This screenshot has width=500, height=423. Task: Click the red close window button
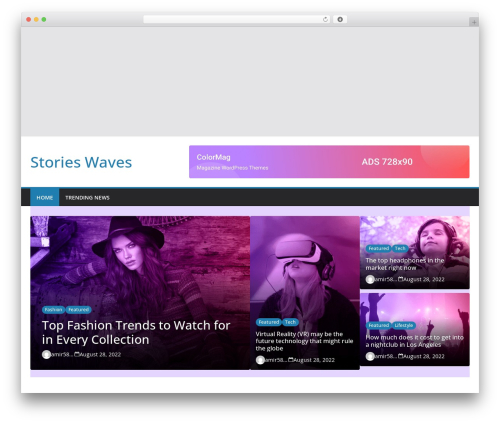pos(29,20)
